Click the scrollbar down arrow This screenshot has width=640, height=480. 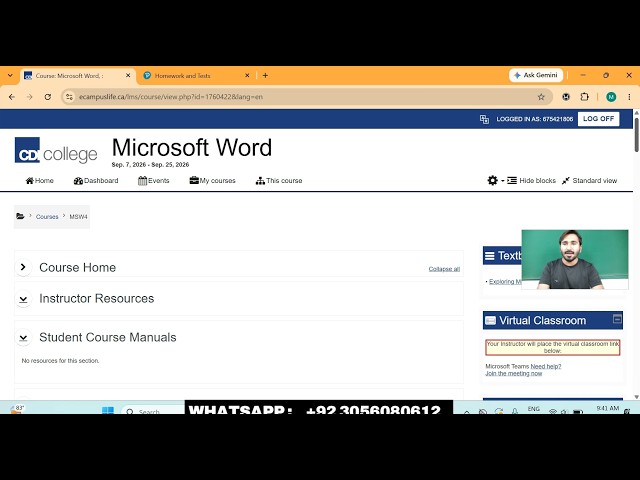(x=636, y=397)
